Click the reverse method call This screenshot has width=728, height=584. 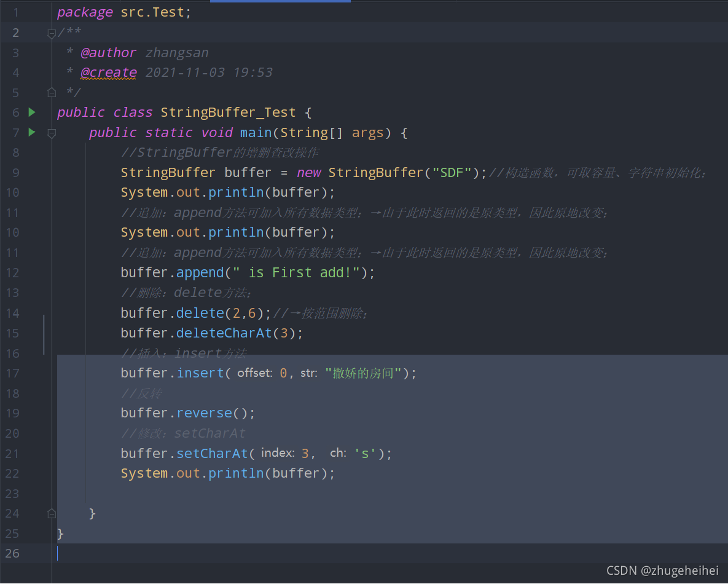pos(204,412)
